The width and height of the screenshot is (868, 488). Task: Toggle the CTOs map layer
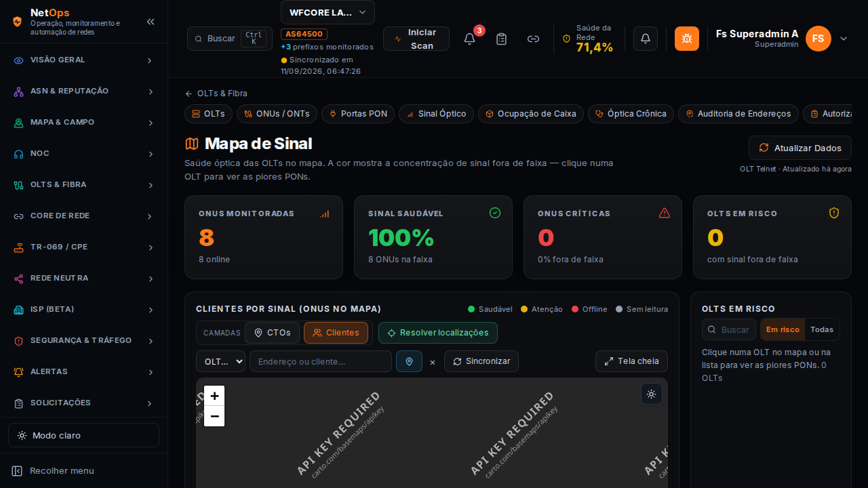(272, 333)
